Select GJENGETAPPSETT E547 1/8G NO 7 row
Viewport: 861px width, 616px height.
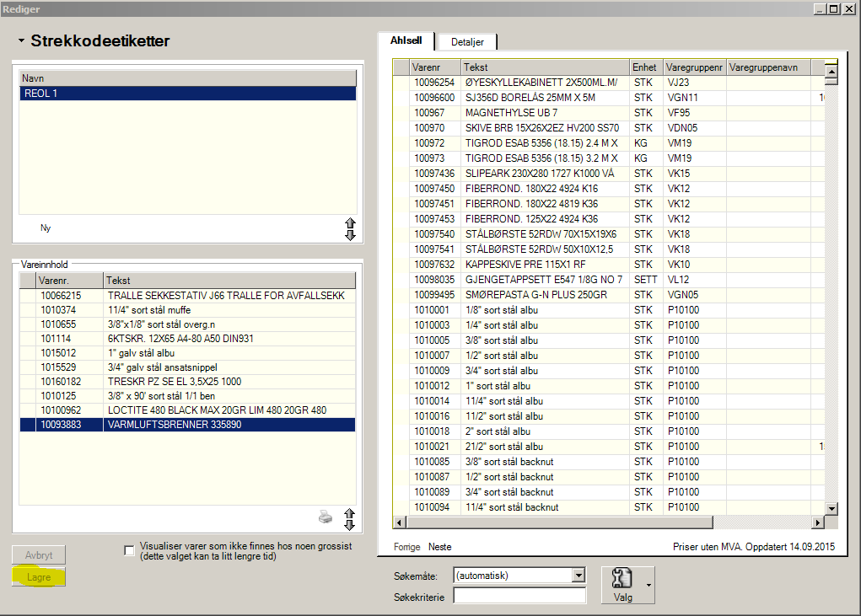608,280
